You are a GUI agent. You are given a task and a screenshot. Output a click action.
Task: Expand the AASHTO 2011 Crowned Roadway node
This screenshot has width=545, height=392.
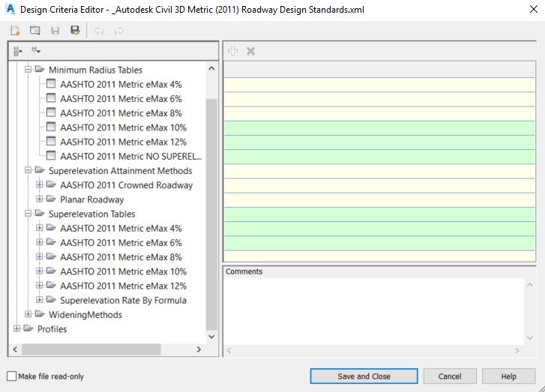pyautogui.click(x=40, y=184)
